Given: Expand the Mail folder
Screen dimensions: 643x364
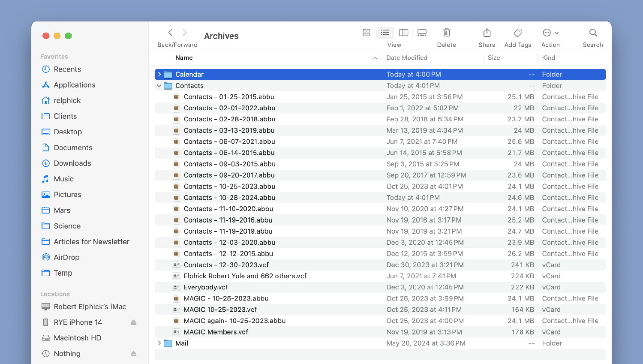Looking at the screenshot, I should tap(159, 343).
